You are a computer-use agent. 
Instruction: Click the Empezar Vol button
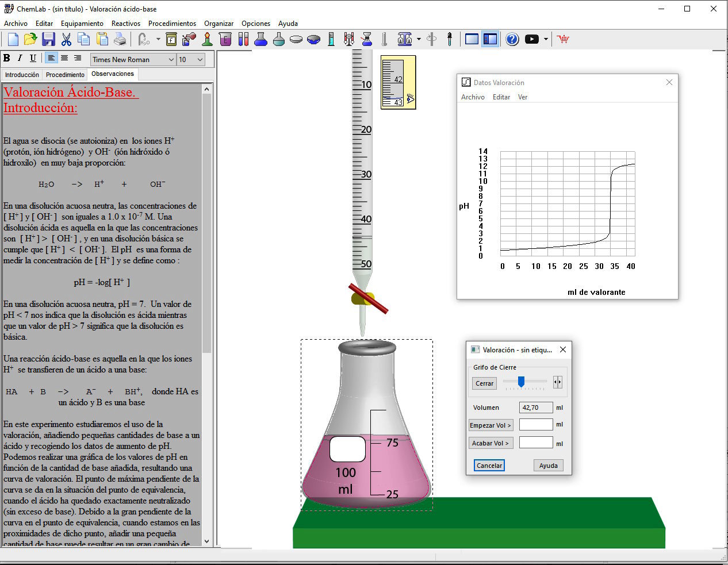tap(491, 425)
